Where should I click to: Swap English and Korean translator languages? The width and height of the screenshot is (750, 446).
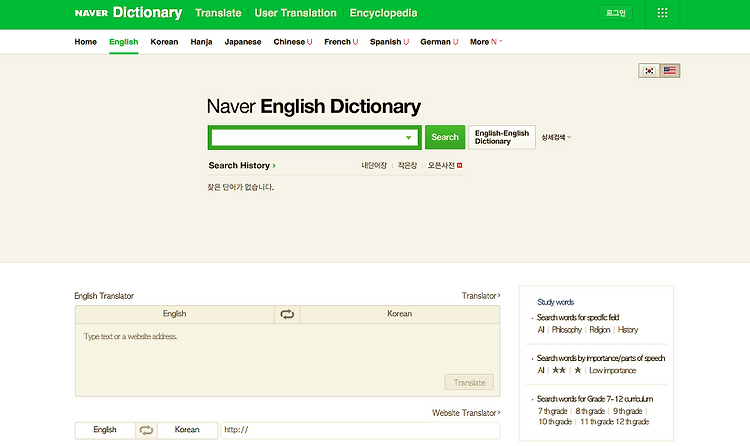tap(287, 314)
